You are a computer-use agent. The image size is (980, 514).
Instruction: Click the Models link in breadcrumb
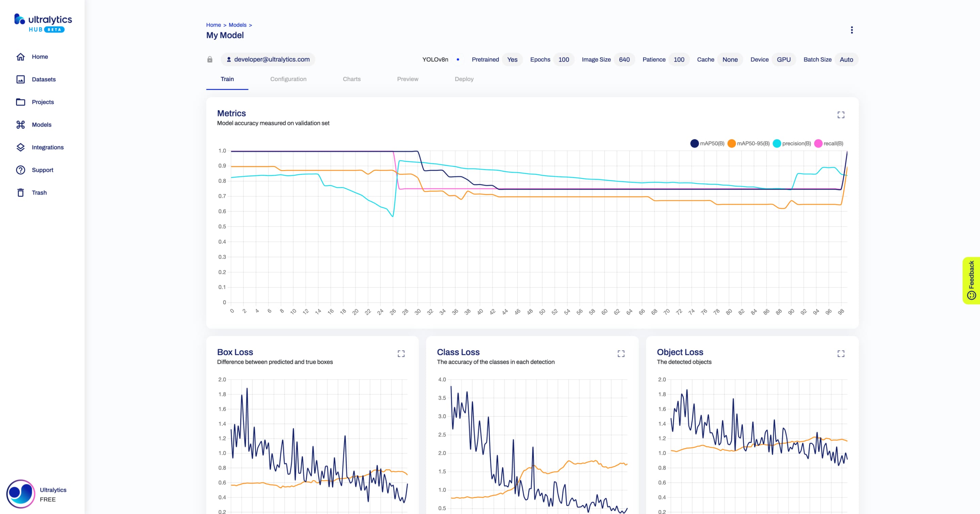point(237,24)
